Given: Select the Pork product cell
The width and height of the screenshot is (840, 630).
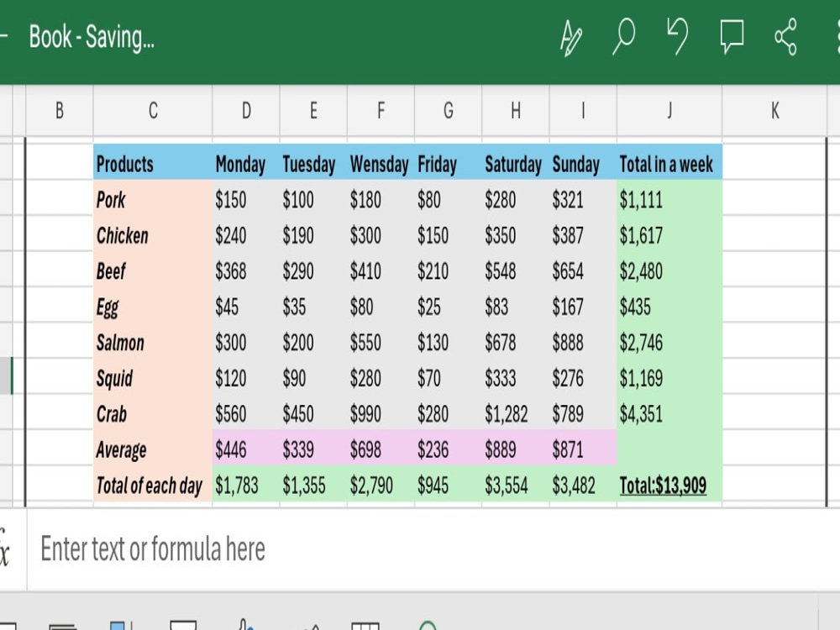Looking at the screenshot, I should point(153,199).
